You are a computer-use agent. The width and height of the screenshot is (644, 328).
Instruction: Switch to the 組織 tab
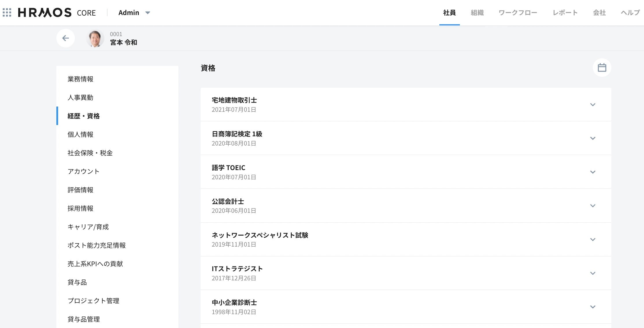point(477,13)
